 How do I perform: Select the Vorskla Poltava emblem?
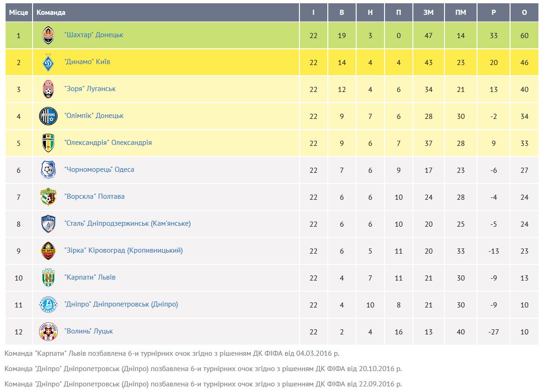click(x=48, y=197)
